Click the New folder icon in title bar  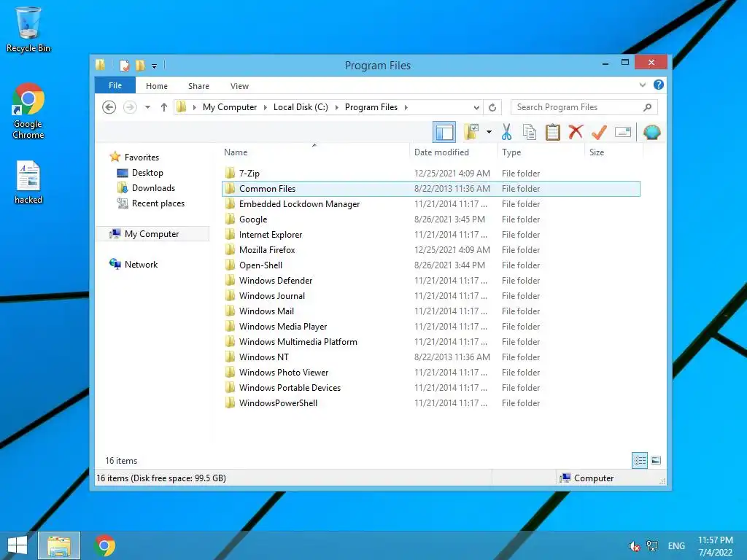pyautogui.click(x=140, y=65)
